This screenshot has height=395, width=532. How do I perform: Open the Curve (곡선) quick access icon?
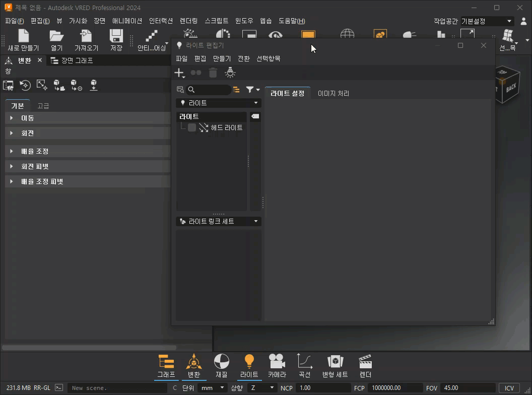(304, 366)
